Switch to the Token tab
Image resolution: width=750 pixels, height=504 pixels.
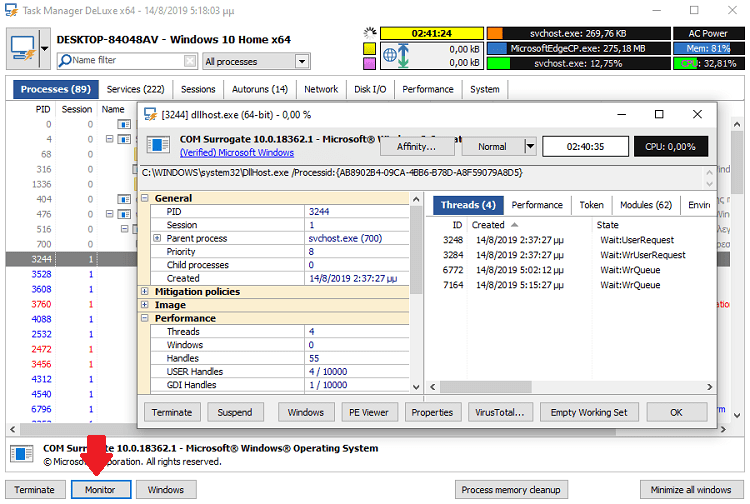(x=591, y=205)
